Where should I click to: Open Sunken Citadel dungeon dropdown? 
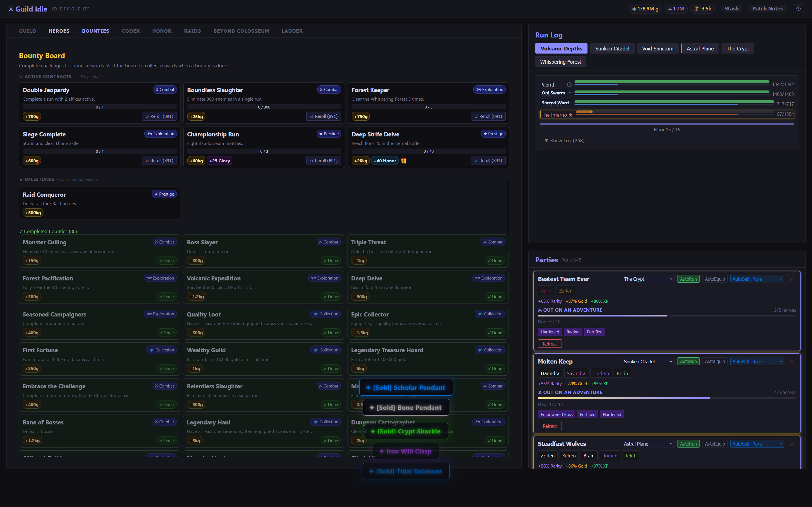click(x=648, y=362)
